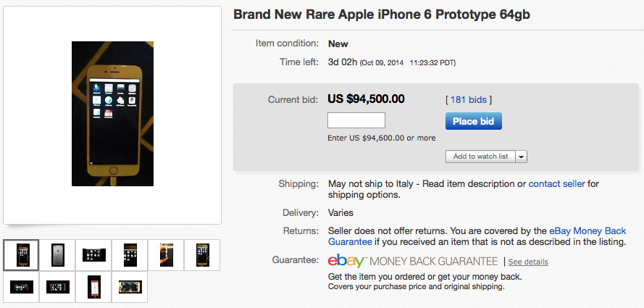View the white-screen phone thumbnail in bottom row
Screen dimensions: 644x308
pyautogui.click(x=93, y=287)
